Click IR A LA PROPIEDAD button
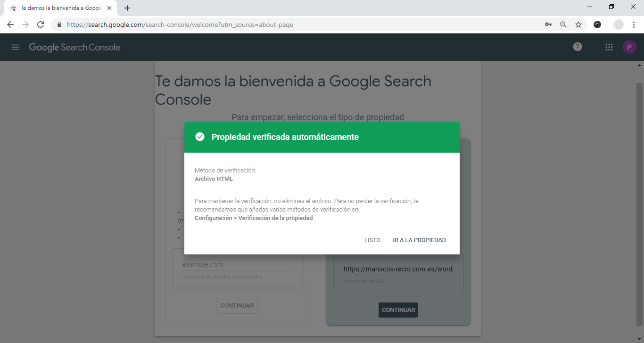The image size is (644, 343). pos(419,240)
